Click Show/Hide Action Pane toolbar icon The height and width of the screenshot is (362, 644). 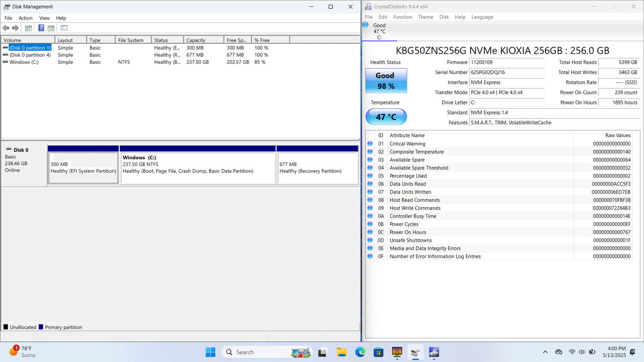point(51,28)
